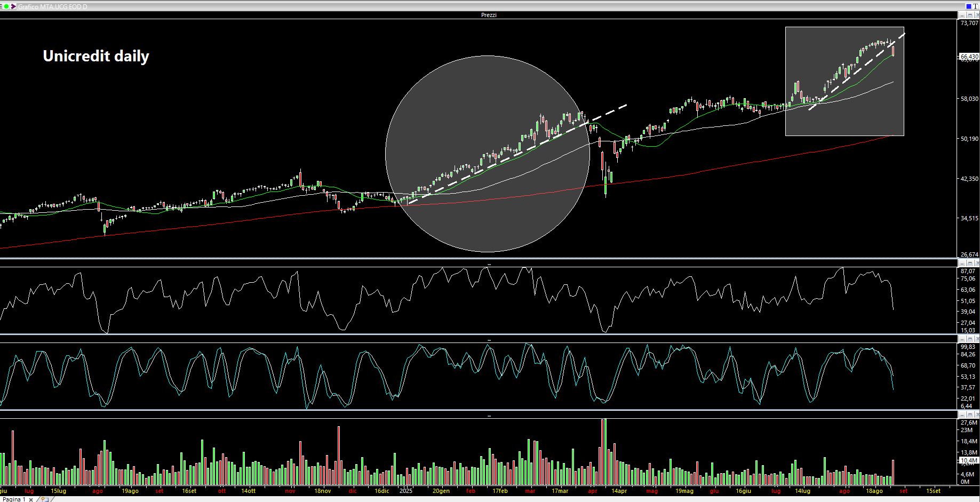The height and width of the screenshot is (502, 980).
Task: Maximize the Prezzi pane
Action: click(969, 15)
